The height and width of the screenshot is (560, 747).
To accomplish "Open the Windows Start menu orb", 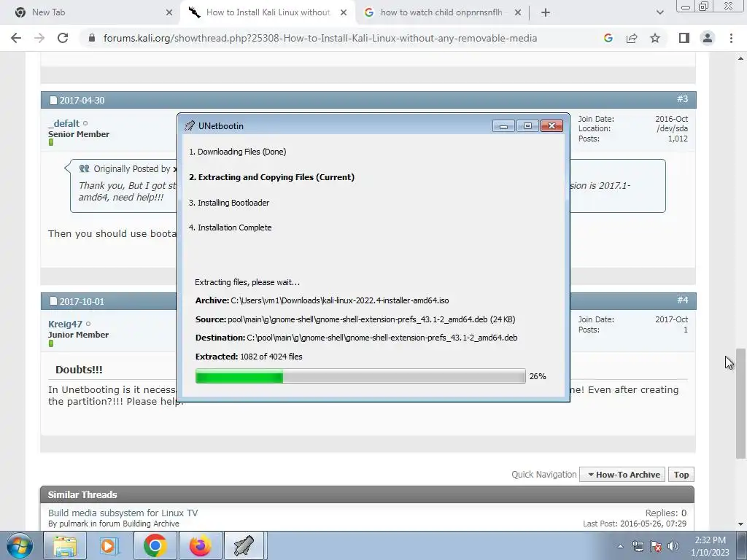I will [20, 545].
